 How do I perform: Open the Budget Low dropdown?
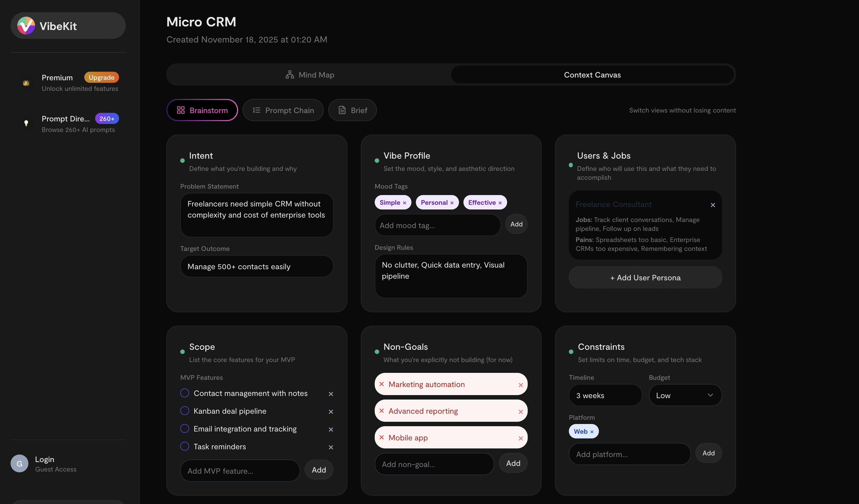pyautogui.click(x=685, y=395)
